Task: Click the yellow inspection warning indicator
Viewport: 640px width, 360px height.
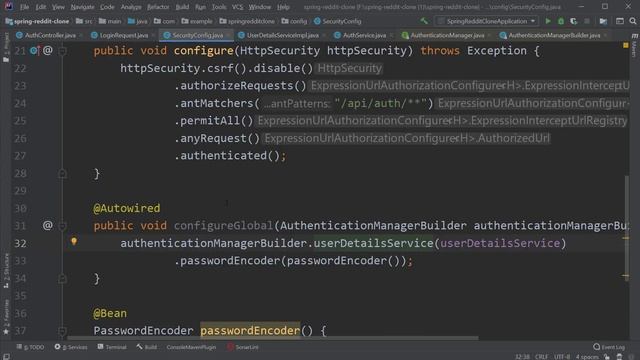Action: tap(626, 45)
